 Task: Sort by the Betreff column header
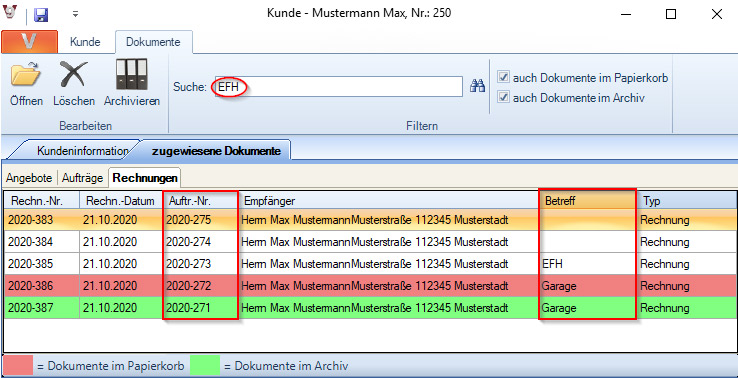pos(587,201)
